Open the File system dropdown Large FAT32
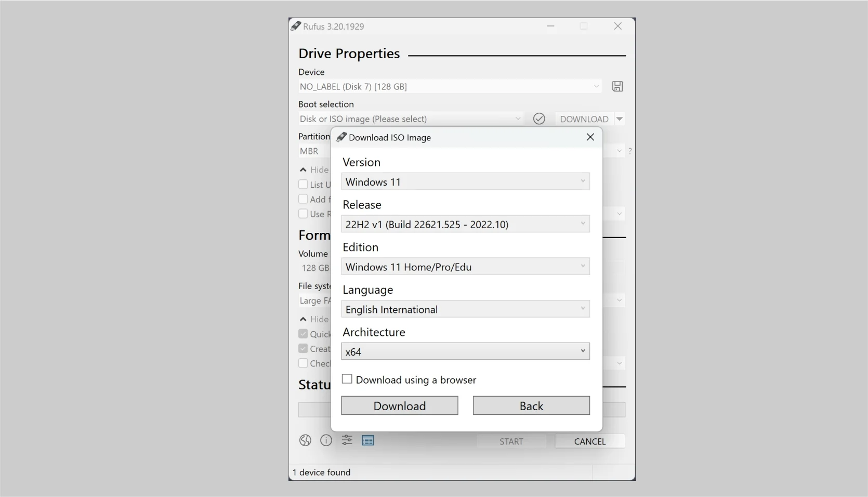This screenshot has width=868, height=497. click(314, 300)
